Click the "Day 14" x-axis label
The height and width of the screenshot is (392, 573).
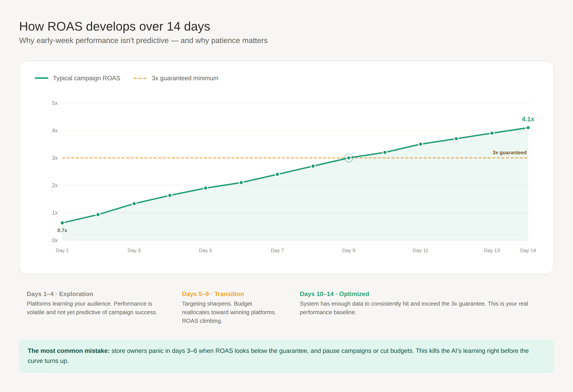pyautogui.click(x=528, y=250)
